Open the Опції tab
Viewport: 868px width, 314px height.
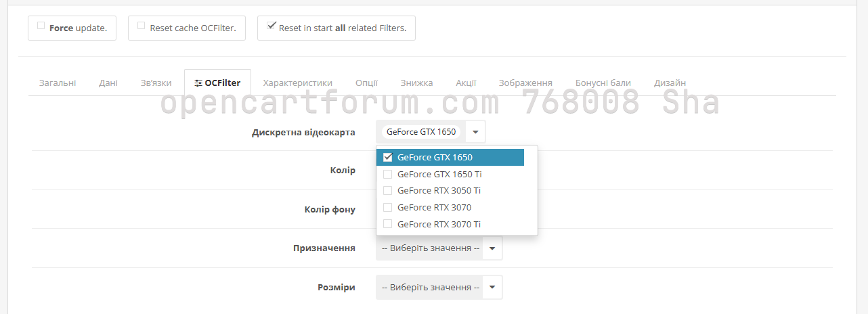point(366,83)
